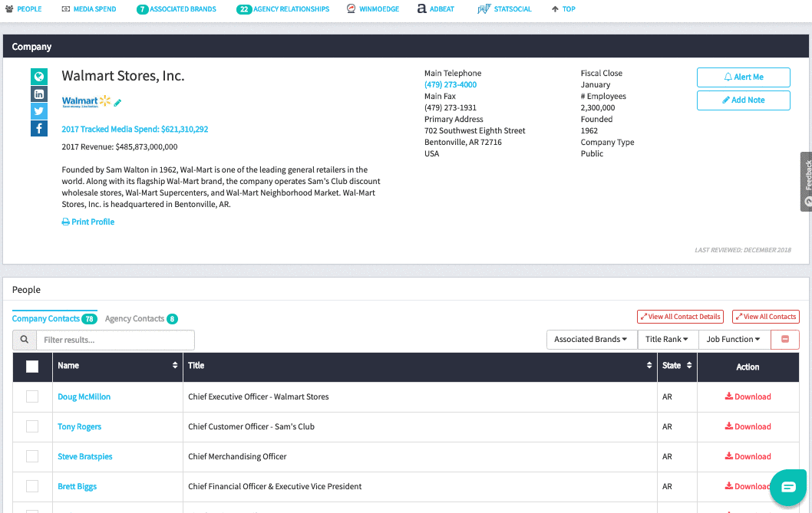Click the red clear filters minus icon
This screenshot has width=812, height=513.
point(785,339)
